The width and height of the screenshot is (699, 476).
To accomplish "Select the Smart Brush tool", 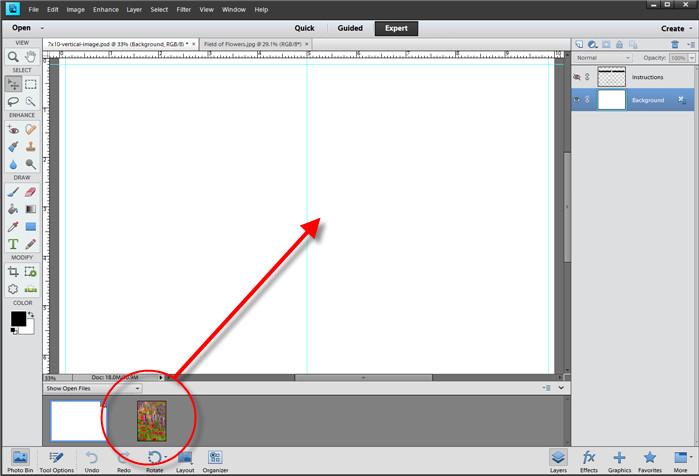I will [x=13, y=147].
